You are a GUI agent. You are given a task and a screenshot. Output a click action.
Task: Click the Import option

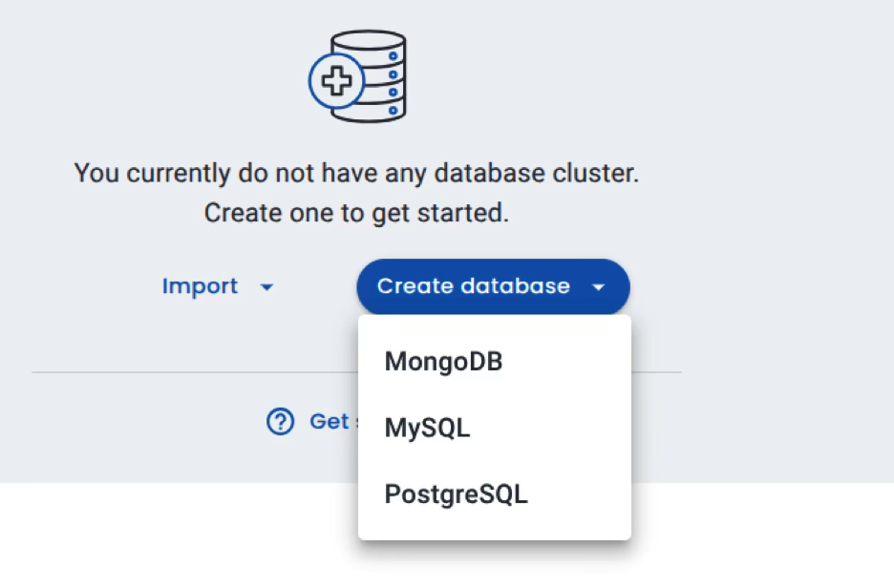200,286
